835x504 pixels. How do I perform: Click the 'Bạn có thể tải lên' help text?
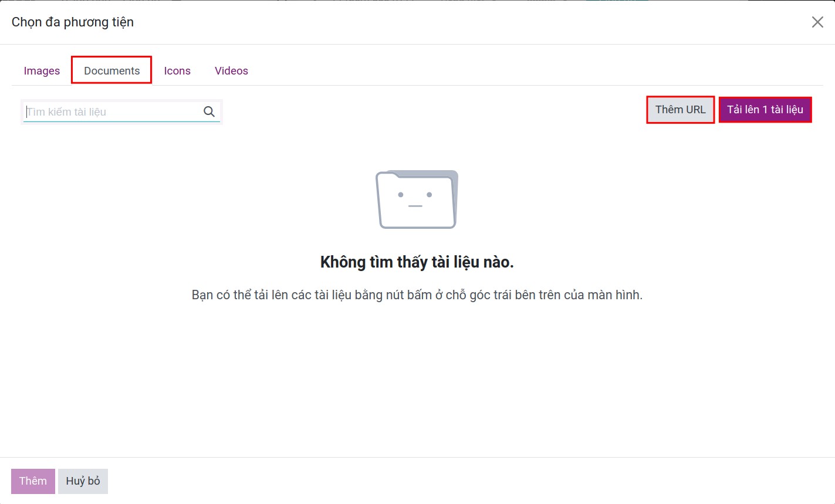click(x=417, y=295)
